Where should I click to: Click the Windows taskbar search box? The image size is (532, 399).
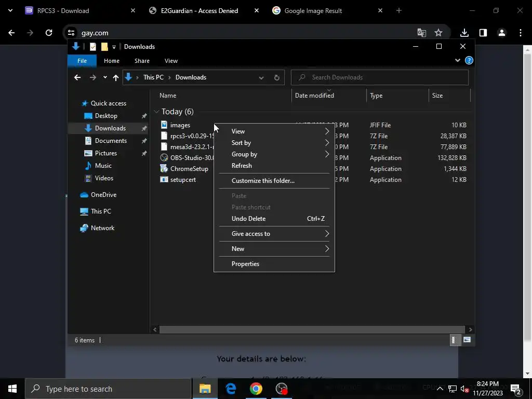[x=109, y=389]
